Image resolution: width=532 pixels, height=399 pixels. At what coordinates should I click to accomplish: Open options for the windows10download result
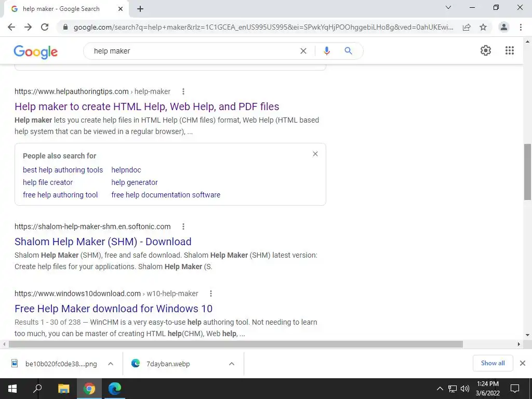(x=211, y=294)
